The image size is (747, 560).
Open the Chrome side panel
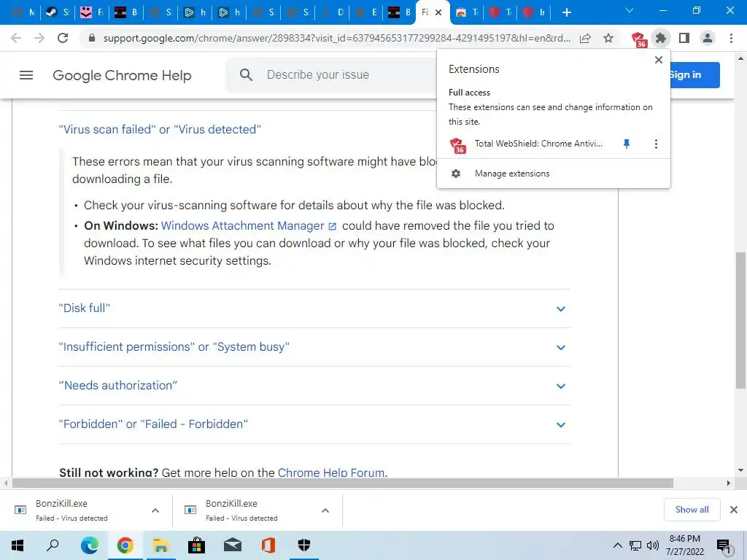click(x=684, y=38)
